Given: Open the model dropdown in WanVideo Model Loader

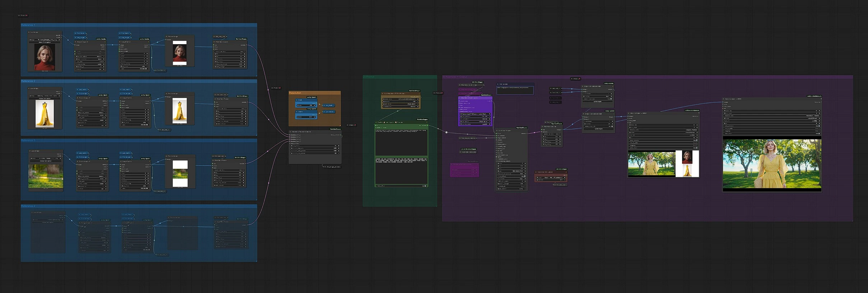Looking at the screenshot, I should [476, 114].
